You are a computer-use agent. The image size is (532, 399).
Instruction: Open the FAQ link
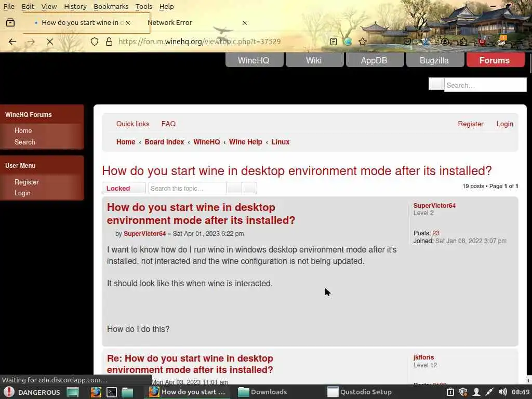168,124
